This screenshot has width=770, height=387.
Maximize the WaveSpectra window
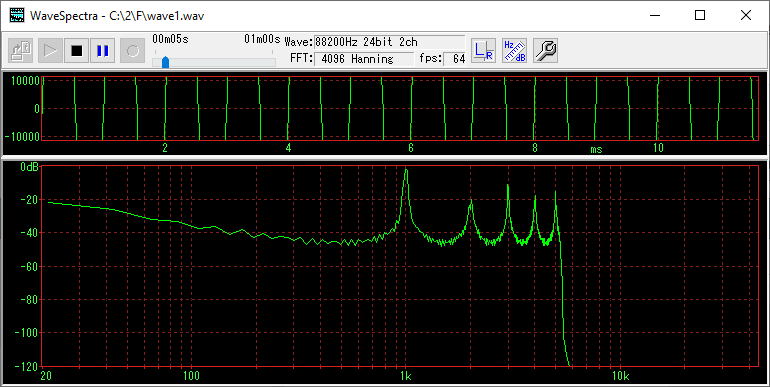(x=700, y=15)
